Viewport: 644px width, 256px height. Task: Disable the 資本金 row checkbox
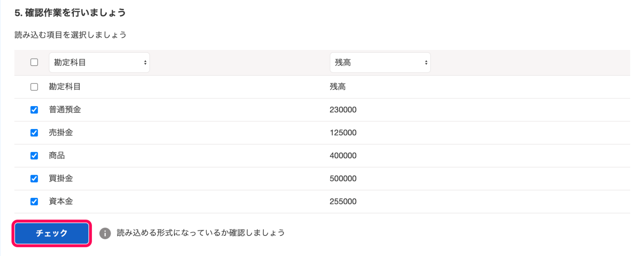tap(34, 202)
